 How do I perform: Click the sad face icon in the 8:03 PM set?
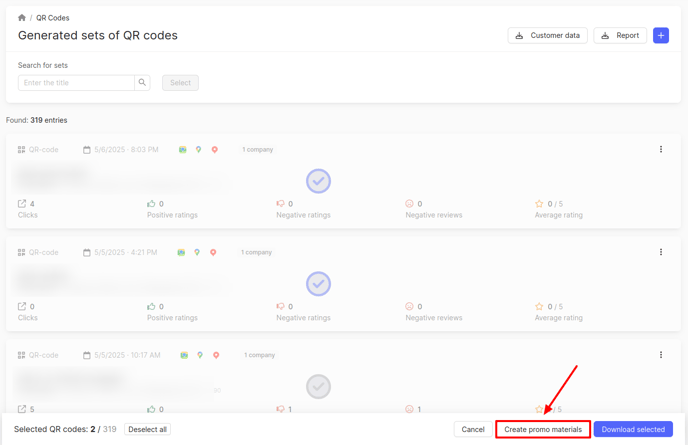[x=409, y=204]
